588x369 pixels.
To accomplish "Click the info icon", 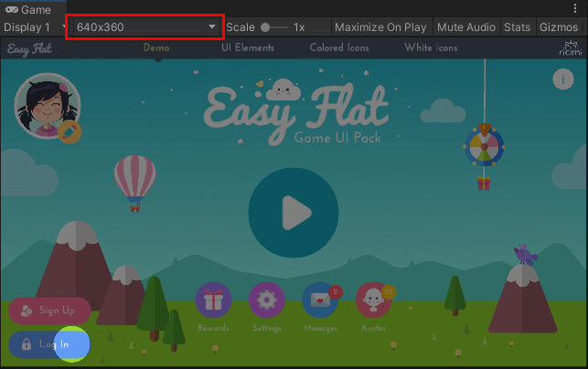I will (563, 79).
